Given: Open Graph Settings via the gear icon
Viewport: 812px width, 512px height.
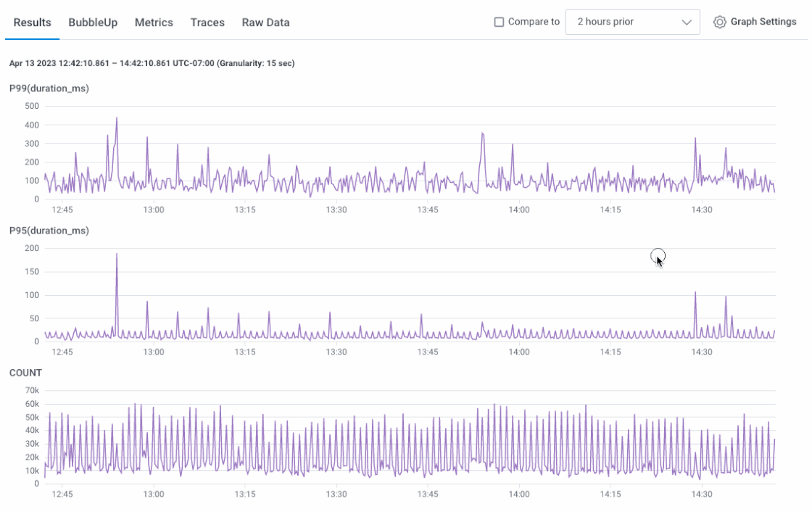Looking at the screenshot, I should pyautogui.click(x=719, y=22).
